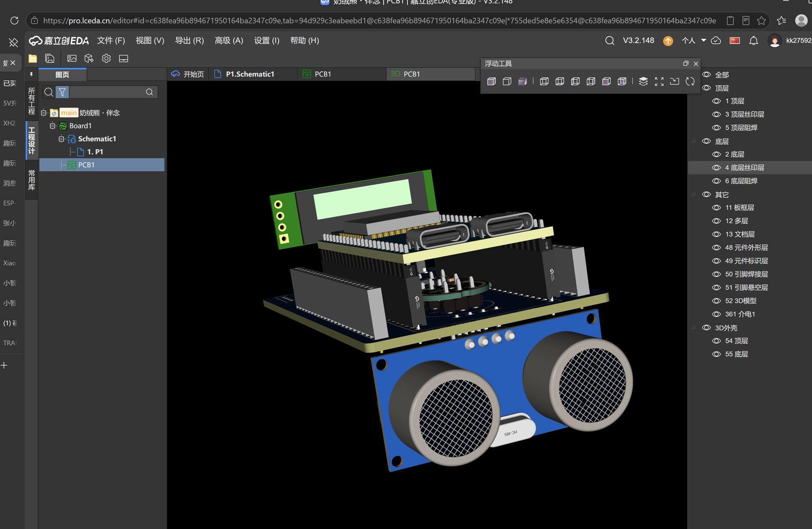Collapse the main 奶绒熊·伴念 project node
Viewport: 812px width, 529px height.
pyautogui.click(x=44, y=113)
